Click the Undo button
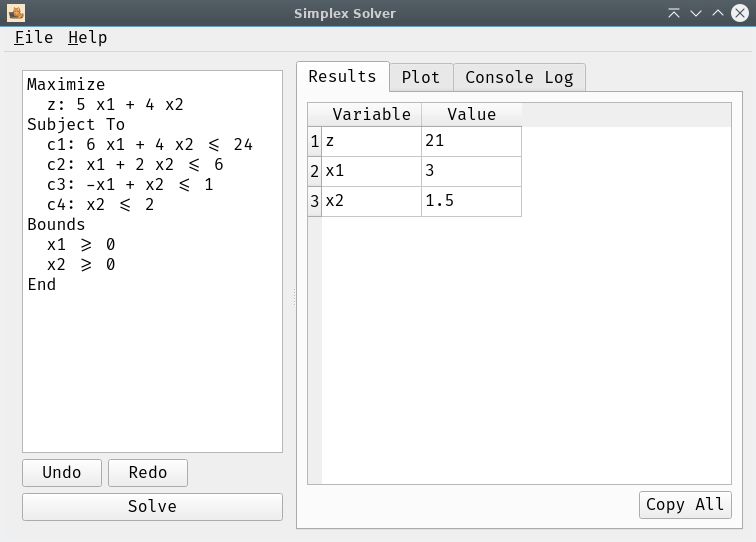The height and width of the screenshot is (542, 756). point(62,473)
